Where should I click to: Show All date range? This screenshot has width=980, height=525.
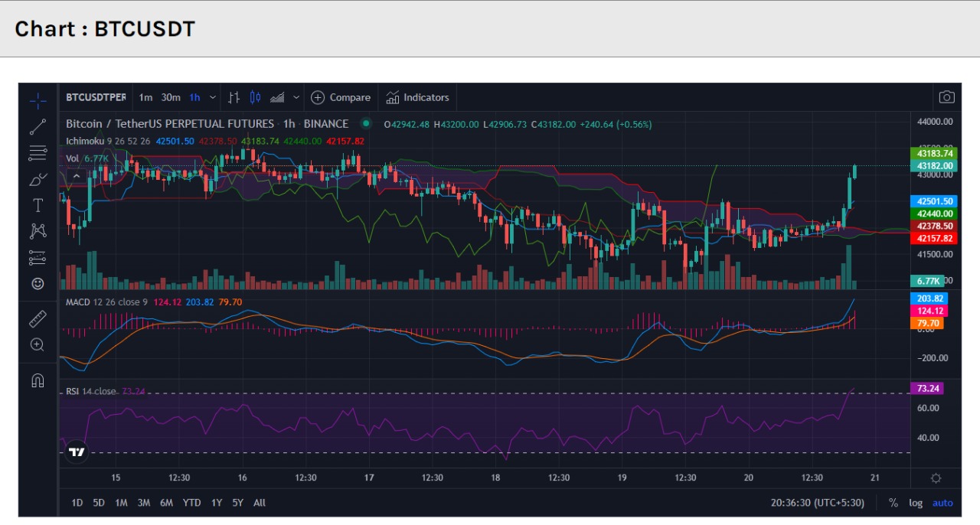click(x=260, y=503)
